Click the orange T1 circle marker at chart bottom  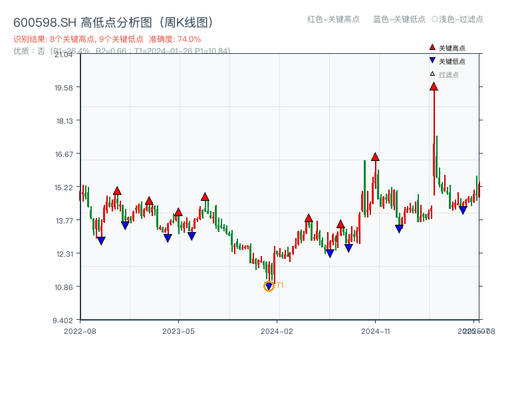point(269,286)
